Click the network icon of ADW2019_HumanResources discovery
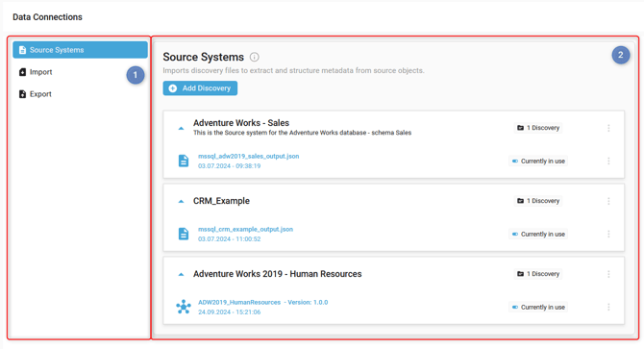Viewport: 644px width, 349px height. coord(184,307)
